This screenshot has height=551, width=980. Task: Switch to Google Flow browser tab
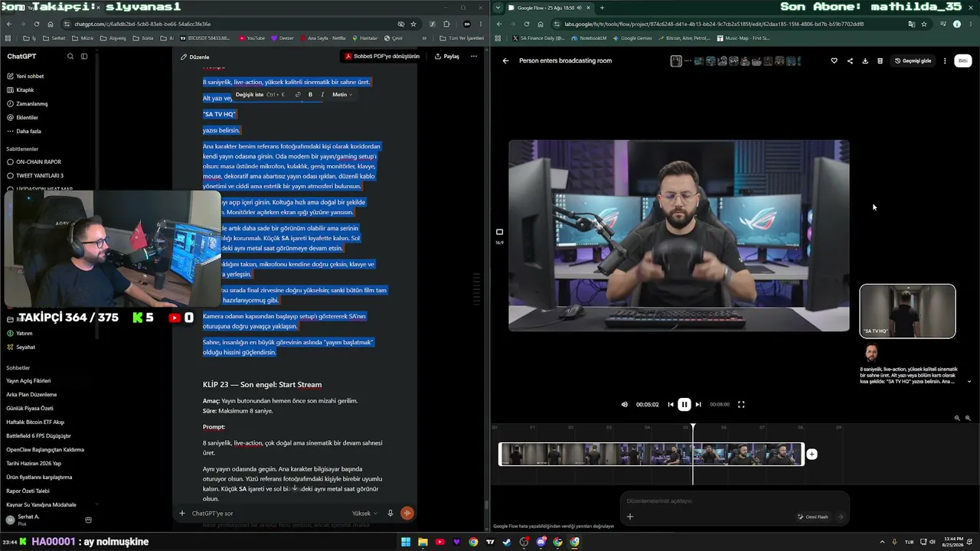click(547, 8)
